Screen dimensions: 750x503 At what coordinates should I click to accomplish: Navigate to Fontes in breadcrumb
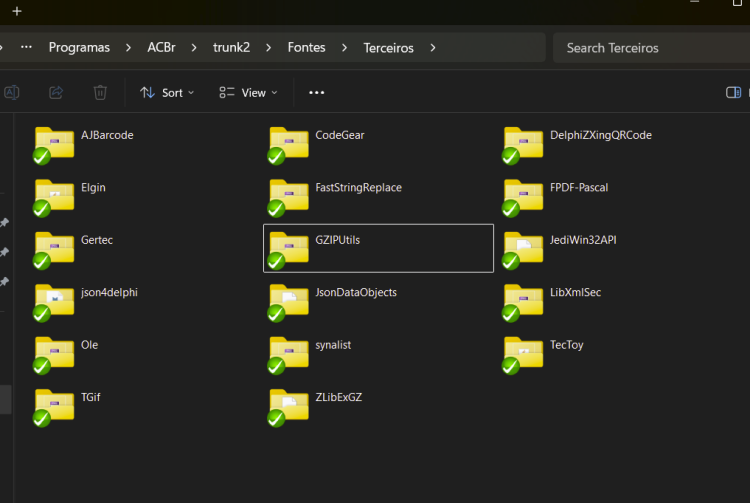[307, 48]
